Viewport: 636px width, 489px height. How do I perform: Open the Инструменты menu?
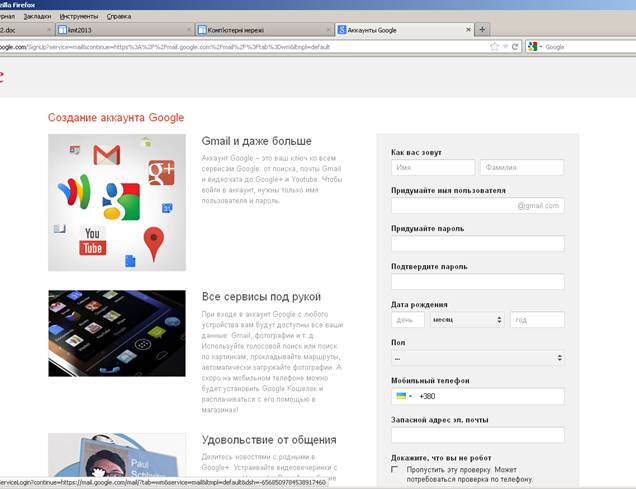[x=79, y=16]
